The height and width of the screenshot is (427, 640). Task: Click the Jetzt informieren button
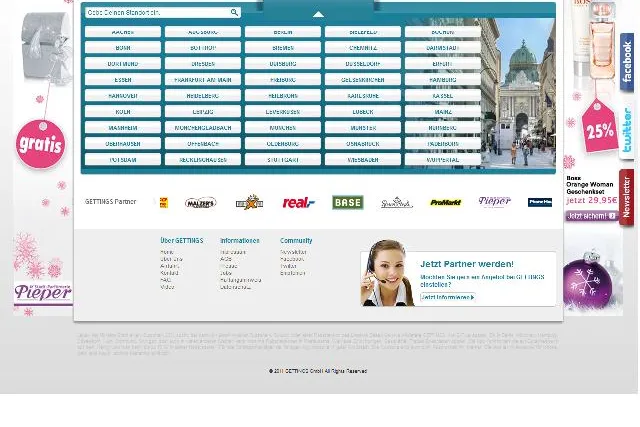[x=448, y=297]
